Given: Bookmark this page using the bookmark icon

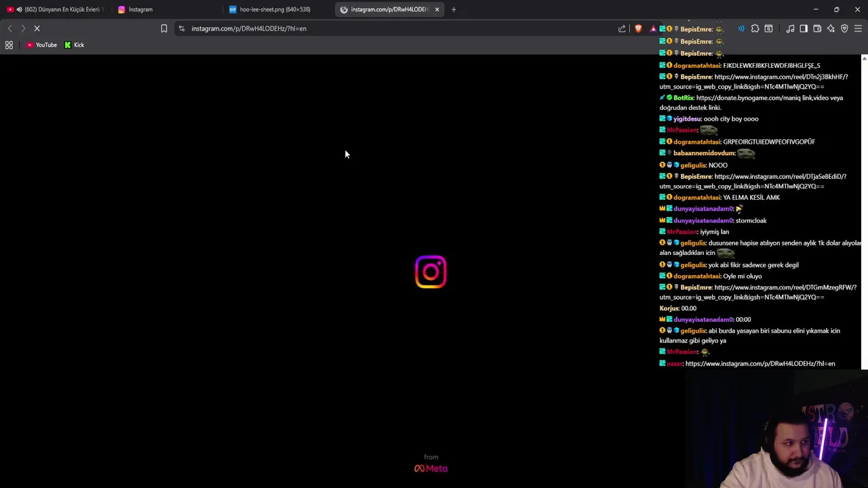Looking at the screenshot, I should (x=163, y=28).
